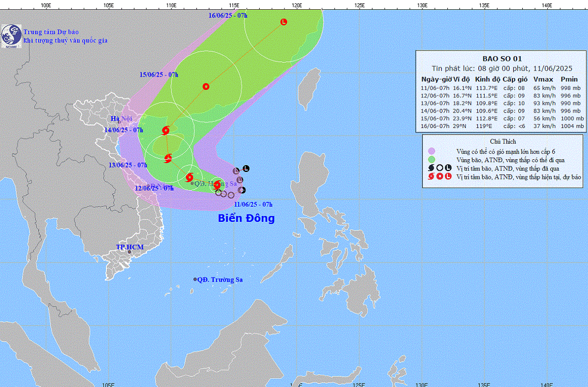The width and height of the screenshot is (588, 387).
Task: Click the current storm center icon at 11/06
Action: (x=217, y=185)
